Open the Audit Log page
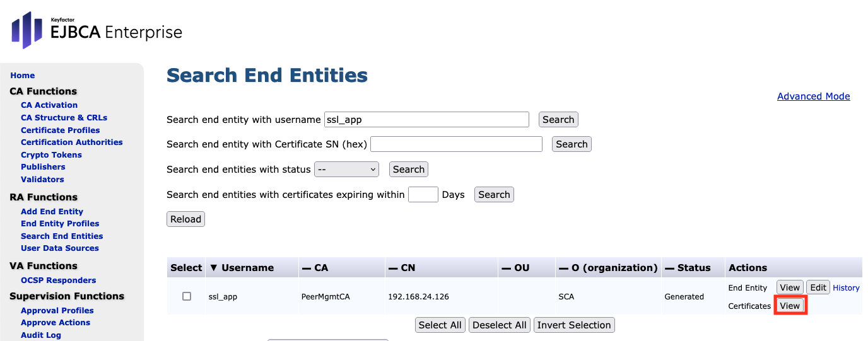The image size is (868, 341). point(41,335)
